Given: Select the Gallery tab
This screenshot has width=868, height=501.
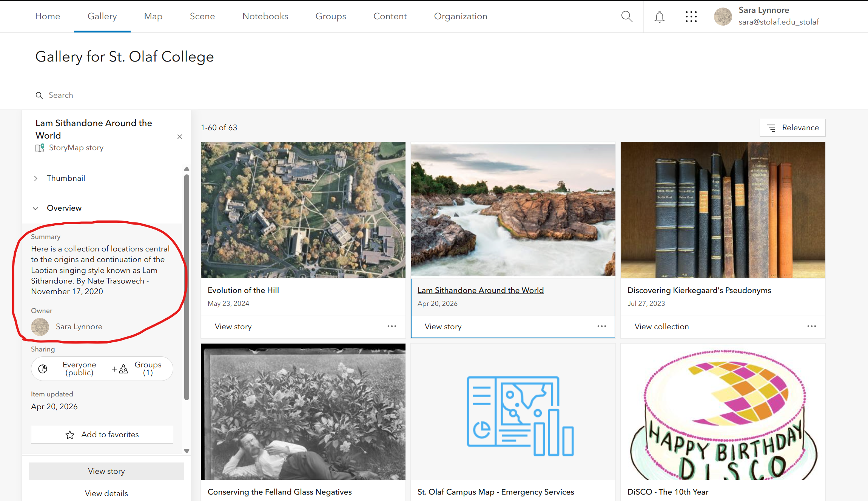Looking at the screenshot, I should (102, 16).
